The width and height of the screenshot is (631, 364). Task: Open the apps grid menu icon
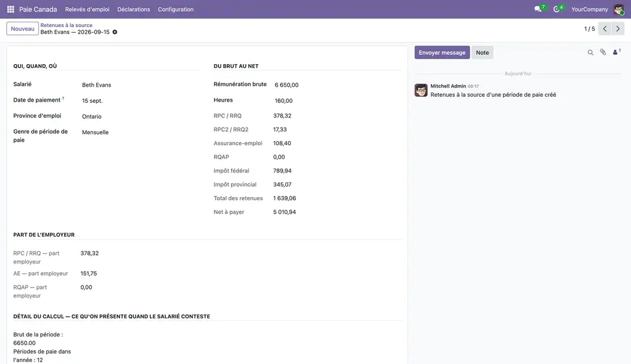(x=10, y=9)
